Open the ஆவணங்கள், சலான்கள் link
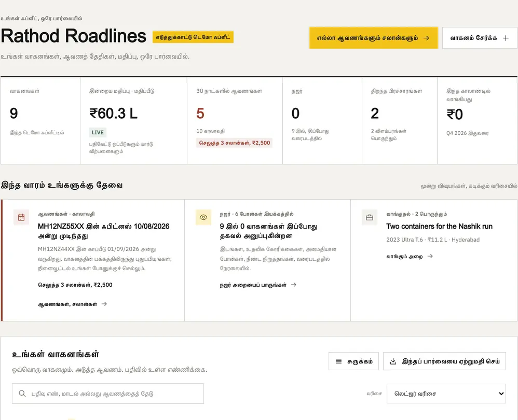 72,304
